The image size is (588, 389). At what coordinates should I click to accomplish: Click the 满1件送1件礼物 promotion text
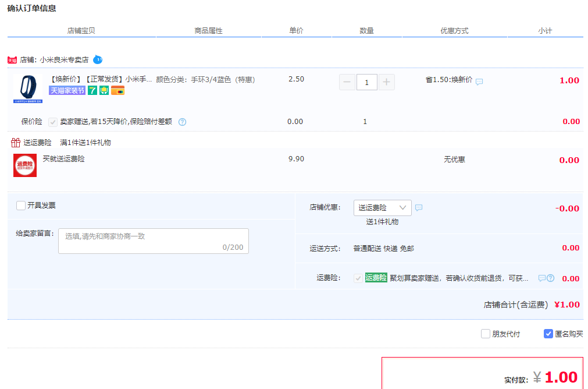click(x=85, y=143)
